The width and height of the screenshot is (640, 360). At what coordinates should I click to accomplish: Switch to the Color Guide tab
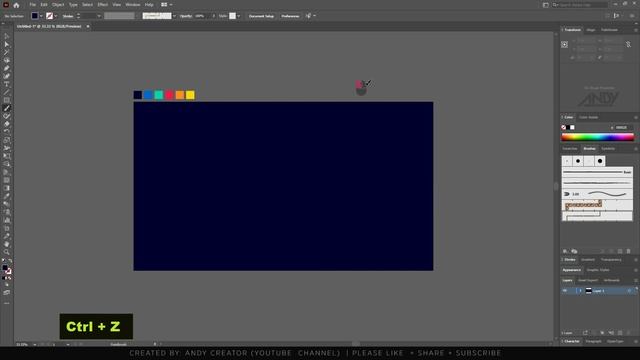tap(589, 117)
